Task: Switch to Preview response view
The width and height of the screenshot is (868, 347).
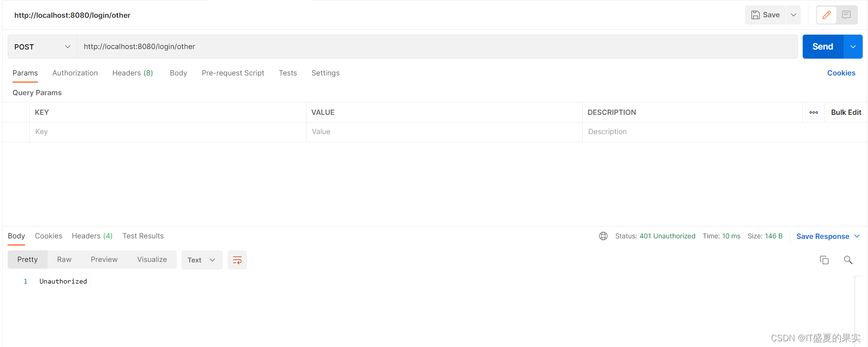Action: point(104,260)
